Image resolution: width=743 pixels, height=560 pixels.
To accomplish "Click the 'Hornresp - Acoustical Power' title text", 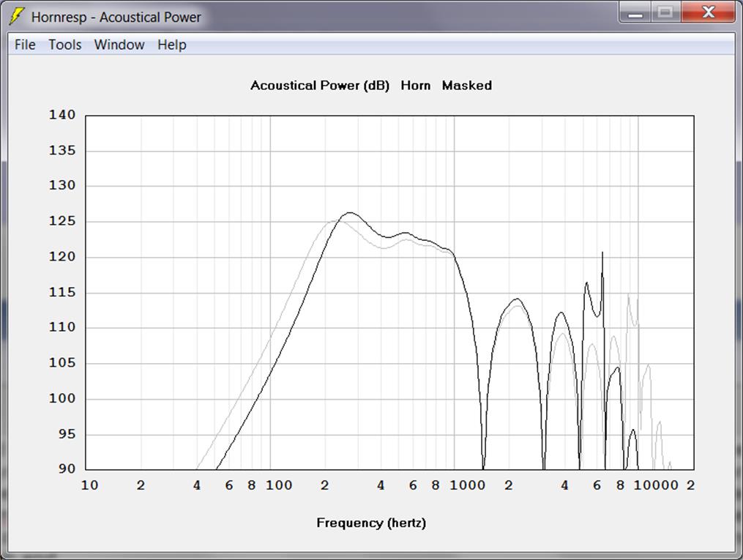I will [116, 18].
